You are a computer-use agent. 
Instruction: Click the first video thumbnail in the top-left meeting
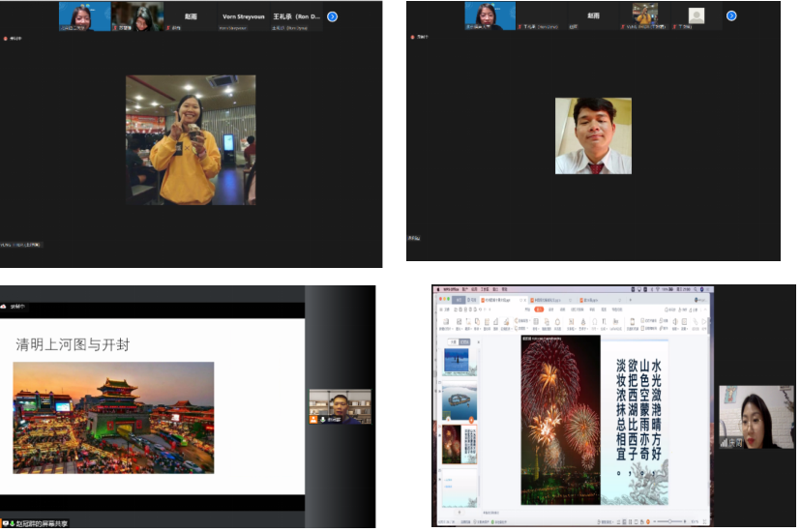pyautogui.click(x=84, y=15)
